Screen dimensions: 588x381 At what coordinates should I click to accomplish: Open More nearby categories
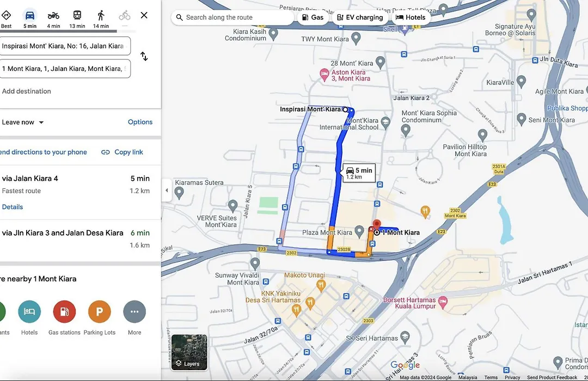click(134, 318)
